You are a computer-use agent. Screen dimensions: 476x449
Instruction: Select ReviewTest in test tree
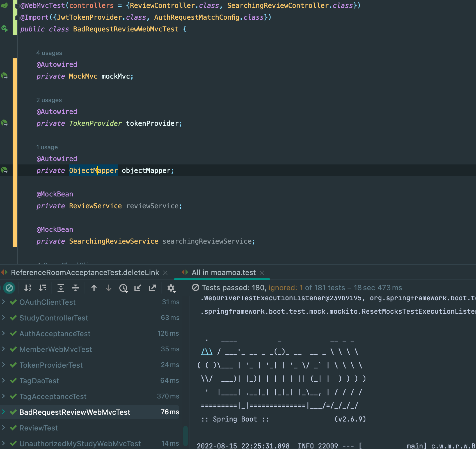(x=38, y=428)
